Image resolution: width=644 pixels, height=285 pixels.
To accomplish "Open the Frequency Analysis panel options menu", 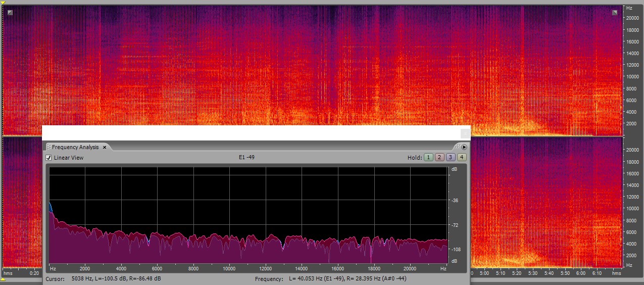I will point(464,147).
